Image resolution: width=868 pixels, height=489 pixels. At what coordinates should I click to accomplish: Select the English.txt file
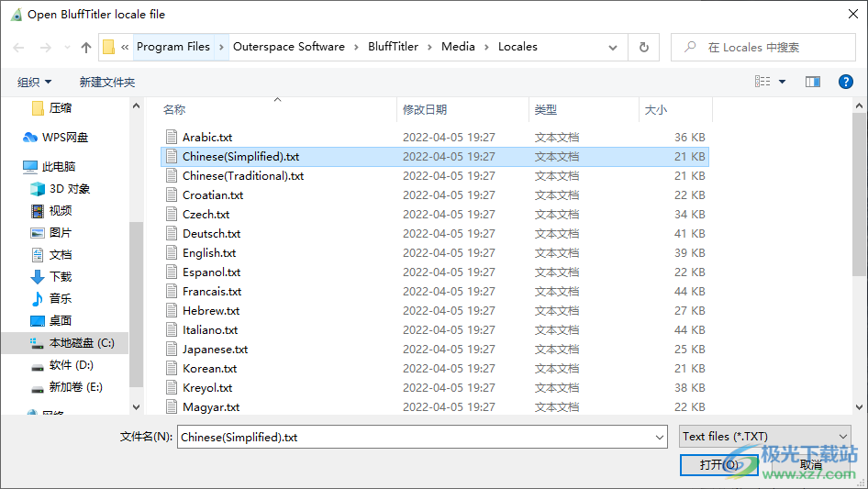click(209, 253)
